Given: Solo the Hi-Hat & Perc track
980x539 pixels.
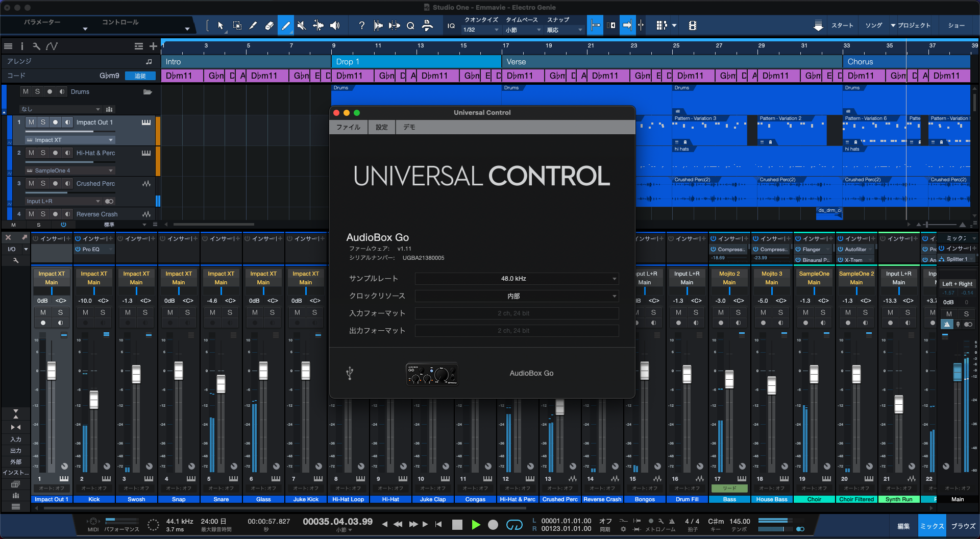Looking at the screenshot, I should 43,153.
